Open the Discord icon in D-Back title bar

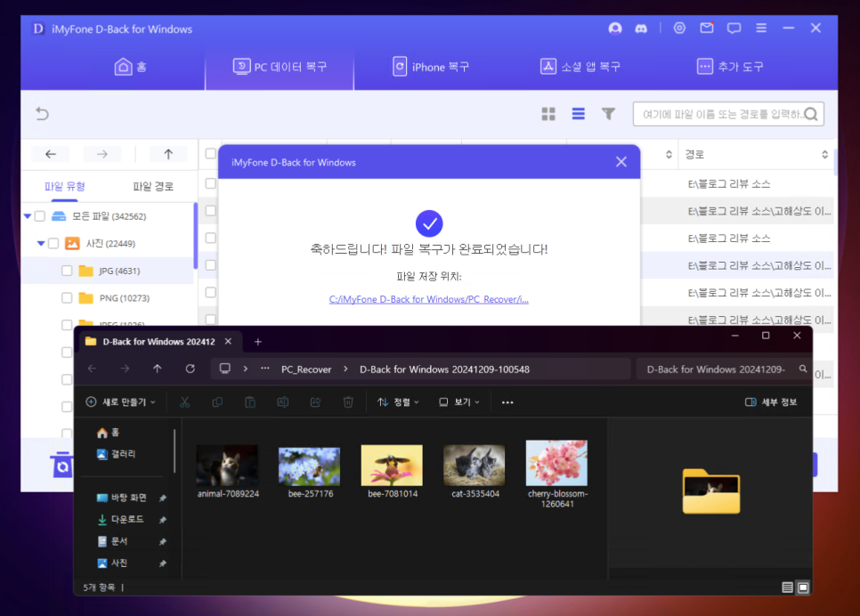pyautogui.click(x=641, y=28)
